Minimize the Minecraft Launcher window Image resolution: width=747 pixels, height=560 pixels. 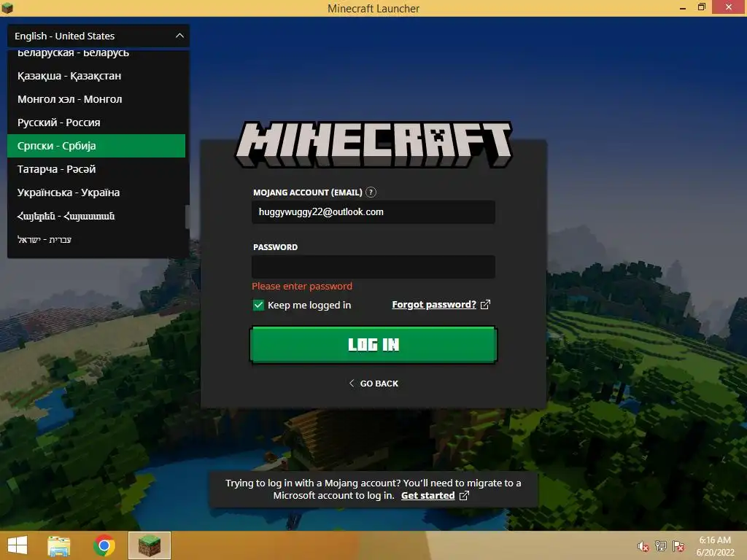tap(683, 7)
